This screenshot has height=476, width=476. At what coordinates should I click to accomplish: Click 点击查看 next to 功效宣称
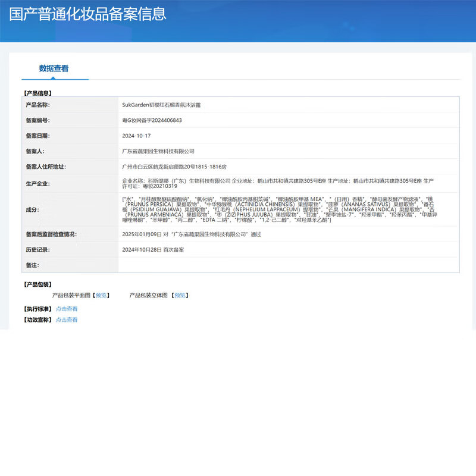click(x=67, y=320)
